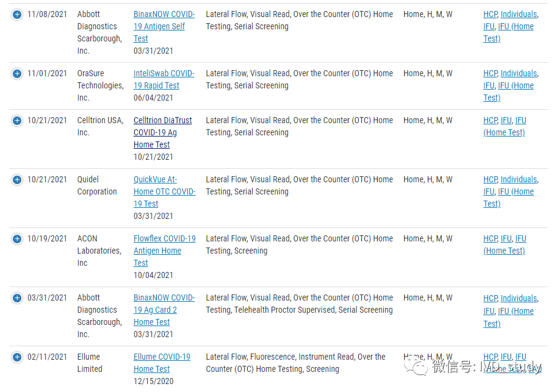Open QuickVue At-Home OTC COVID-19 Test link

coord(164,191)
